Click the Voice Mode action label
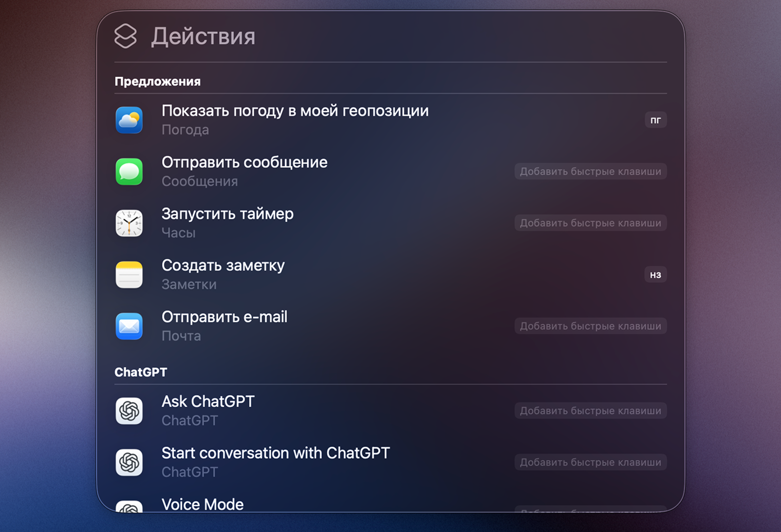The image size is (781, 532). coord(202,504)
